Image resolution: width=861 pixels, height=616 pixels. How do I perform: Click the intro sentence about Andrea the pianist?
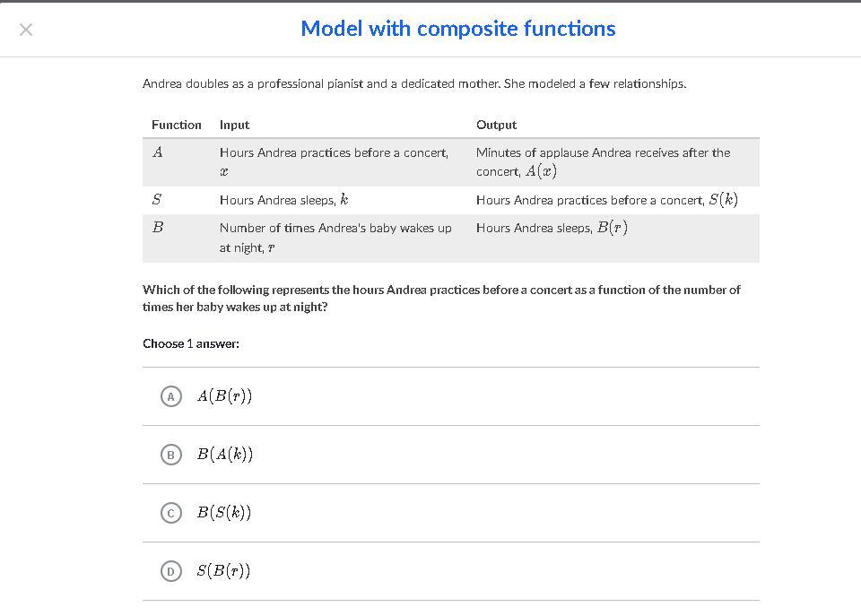(x=414, y=83)
